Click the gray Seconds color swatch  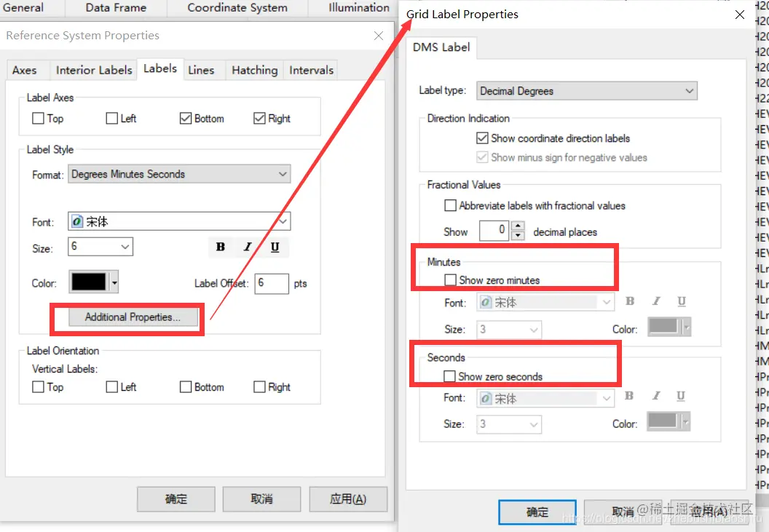coord(663,421)
